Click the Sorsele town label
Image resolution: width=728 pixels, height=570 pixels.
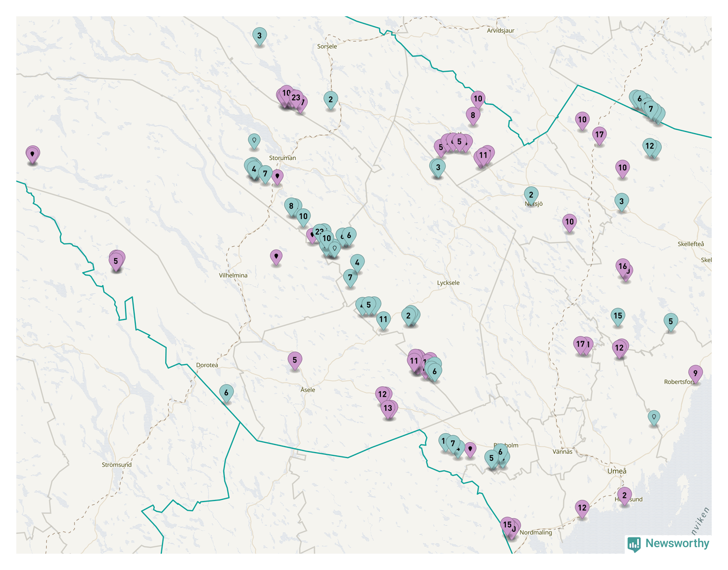coord(327,46)
